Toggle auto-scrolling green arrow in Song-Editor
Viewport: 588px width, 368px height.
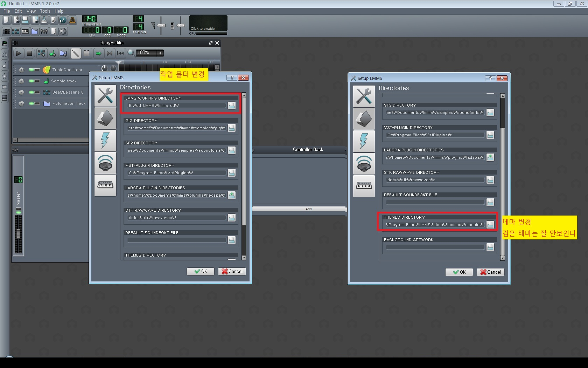point(98,53)
